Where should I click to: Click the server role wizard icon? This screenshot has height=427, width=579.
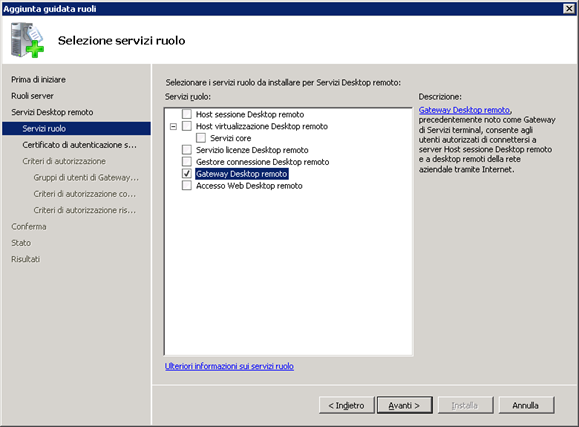pos(27,40)
